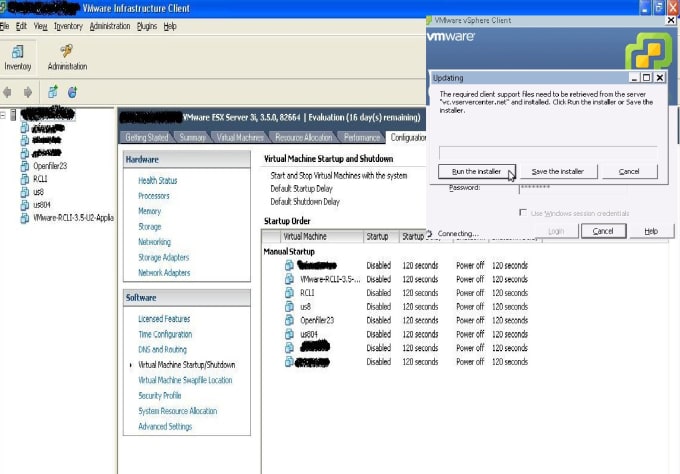Viewport: 680px width, 474px height.
Task: Open Licensed Features link
Action: pyautogui.click(x=164, y=319)
